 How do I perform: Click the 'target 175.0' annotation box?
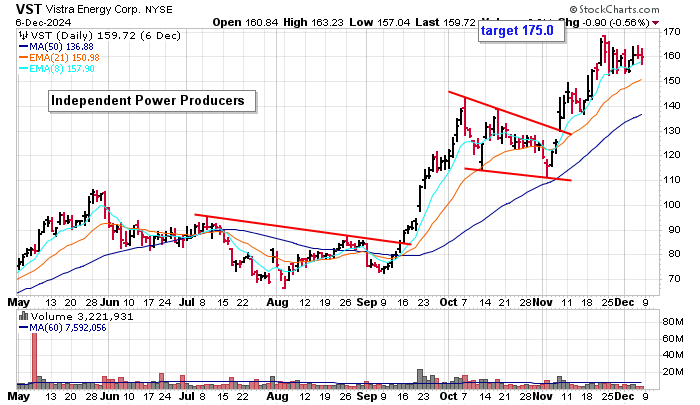click(x=521, y=31)
